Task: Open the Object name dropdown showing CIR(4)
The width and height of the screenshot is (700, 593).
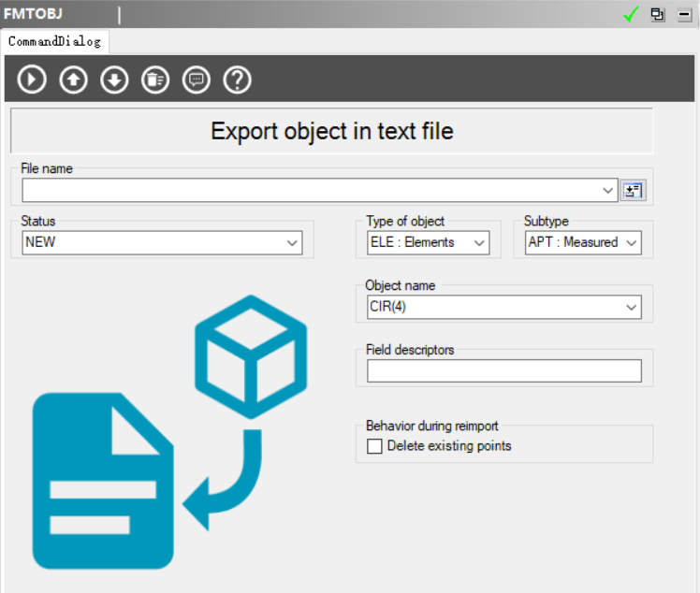Action: point(631,307)
